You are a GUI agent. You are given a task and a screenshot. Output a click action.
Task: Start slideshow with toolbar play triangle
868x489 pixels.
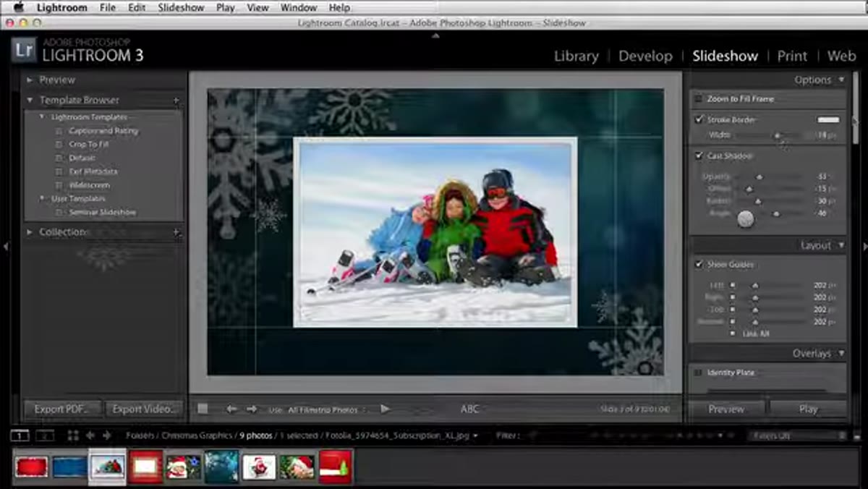pos(386,409)
